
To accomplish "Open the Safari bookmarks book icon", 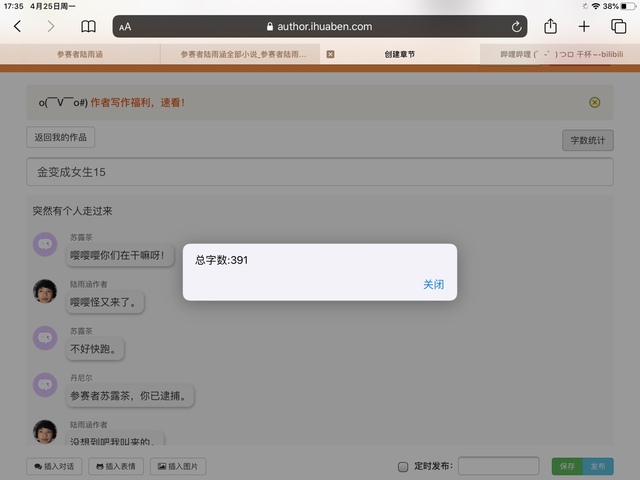I will [89, 27].
